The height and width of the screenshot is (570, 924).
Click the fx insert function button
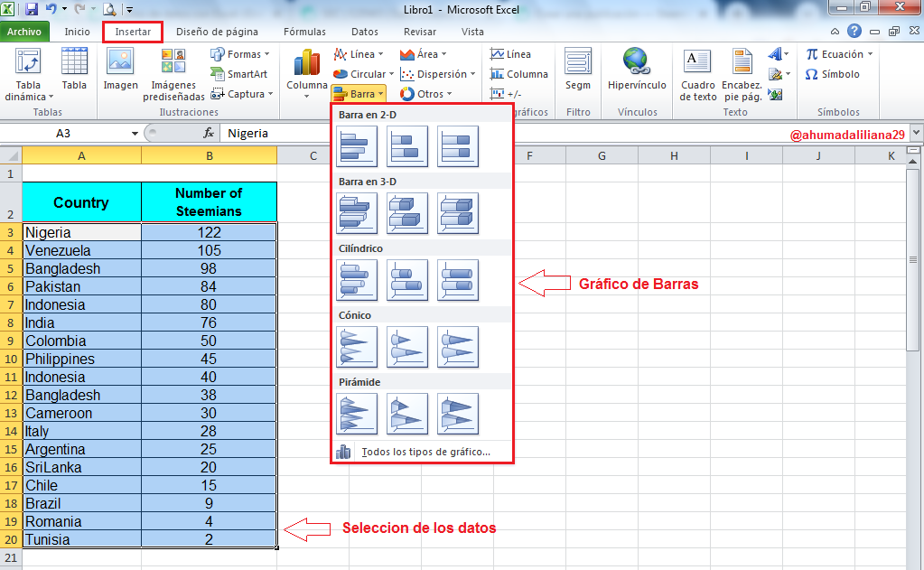209,133
